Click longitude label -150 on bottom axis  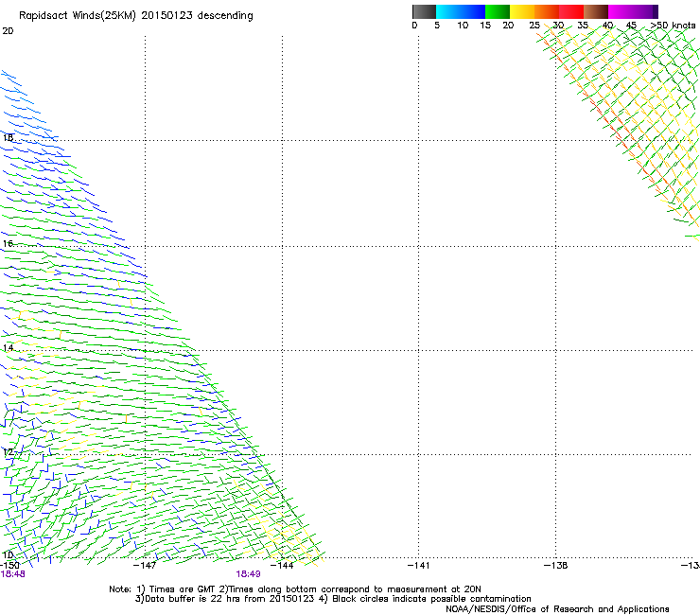click(9, 566)
